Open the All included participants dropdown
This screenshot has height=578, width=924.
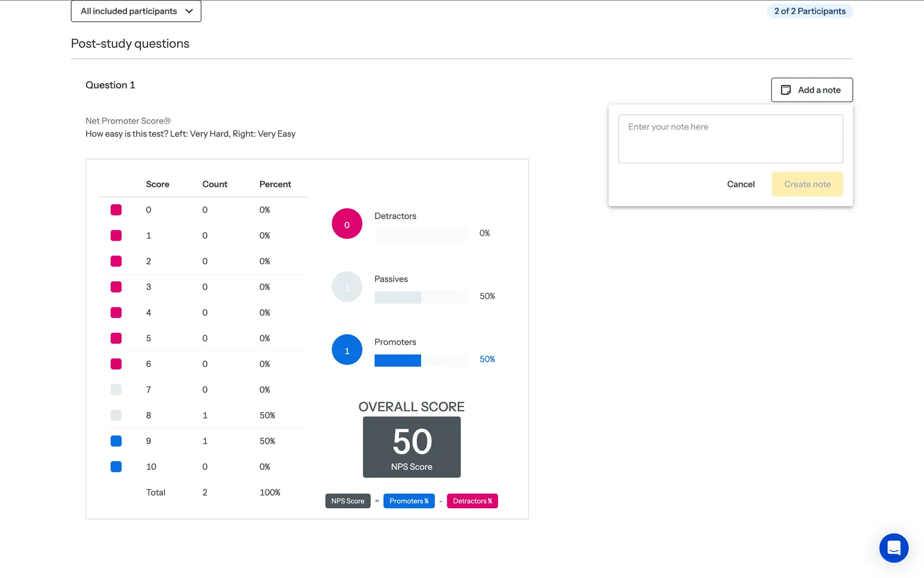pyautogui.click(x=129, y=11)
